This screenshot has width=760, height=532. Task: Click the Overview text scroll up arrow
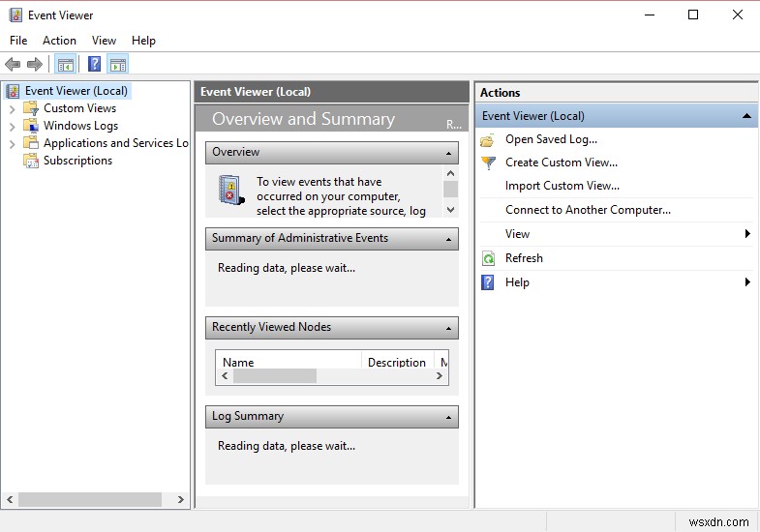[451, 173]
